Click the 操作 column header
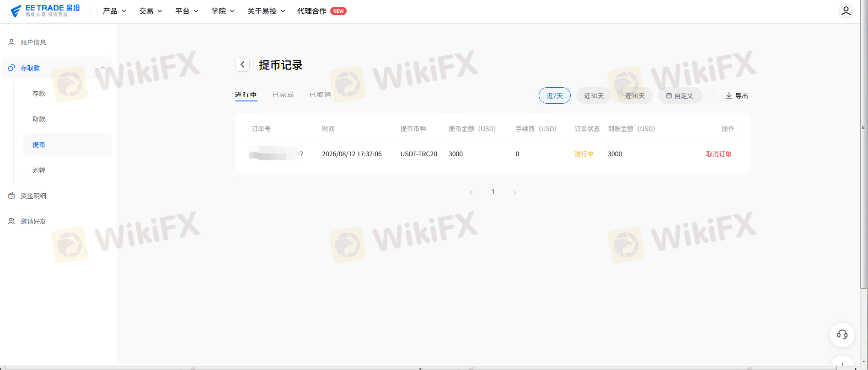868x370 pixels. pos(728,129)
